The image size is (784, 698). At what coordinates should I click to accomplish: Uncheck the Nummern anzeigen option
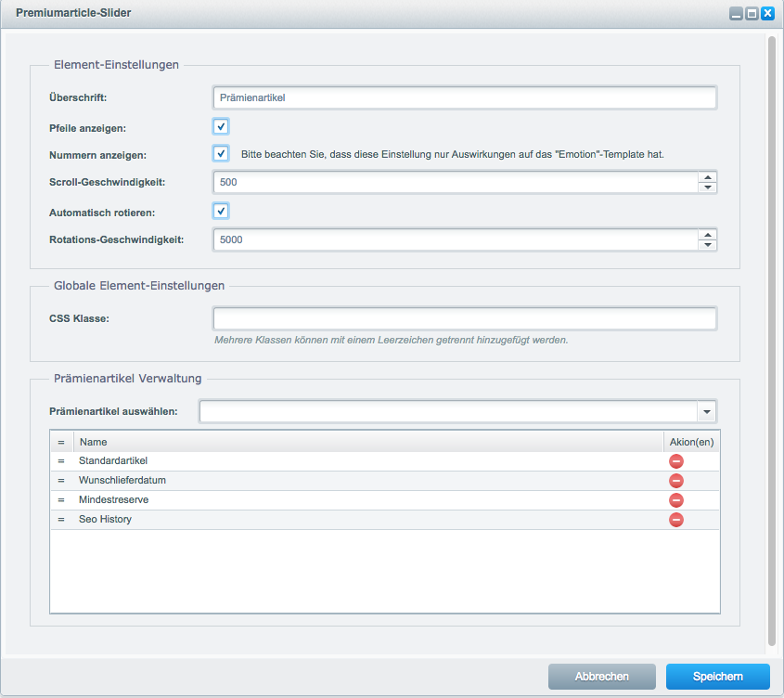point(221,154)
